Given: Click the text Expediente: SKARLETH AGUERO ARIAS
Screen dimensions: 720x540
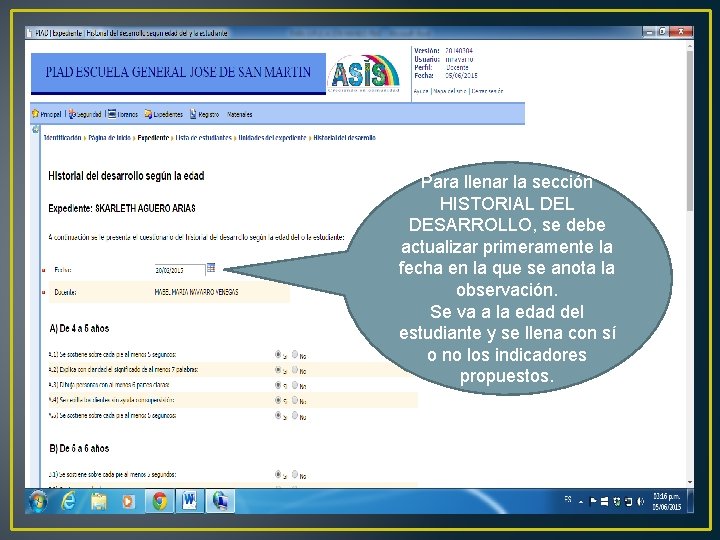Looking at the screenshot, I should pos(122,208).
